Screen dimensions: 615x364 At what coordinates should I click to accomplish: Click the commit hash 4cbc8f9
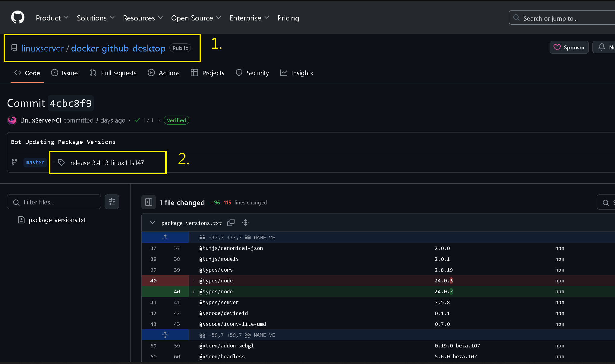point(71,103)
